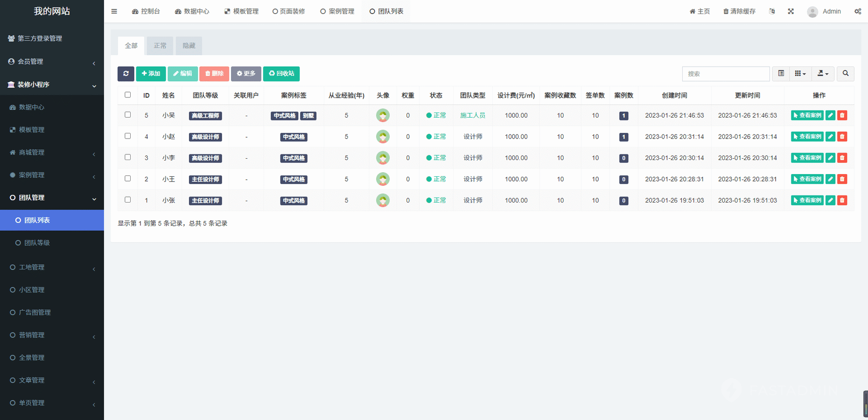The width and height of the screenshot is (868, 420).
Task: Click the 添加 button
Action: click(151, 74)
